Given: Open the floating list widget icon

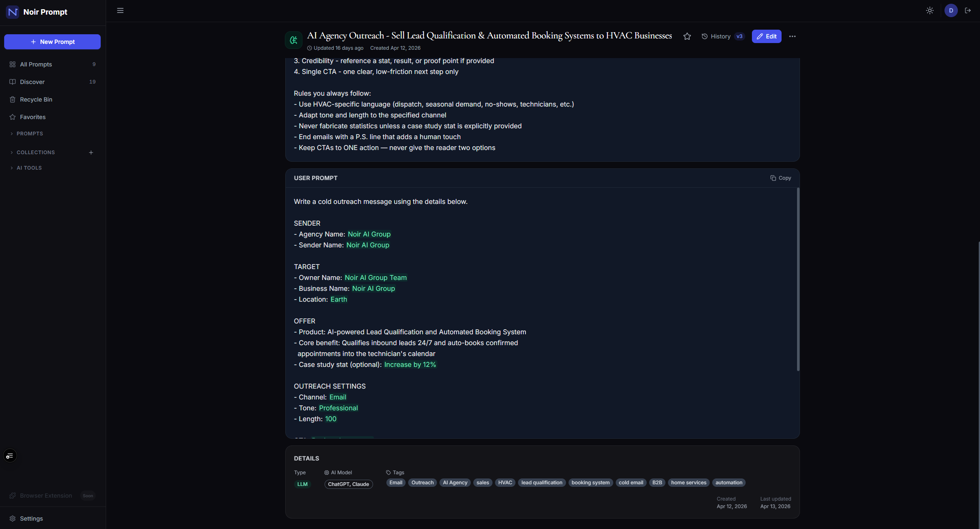Looking at the screenshot, I should (10, 456).
